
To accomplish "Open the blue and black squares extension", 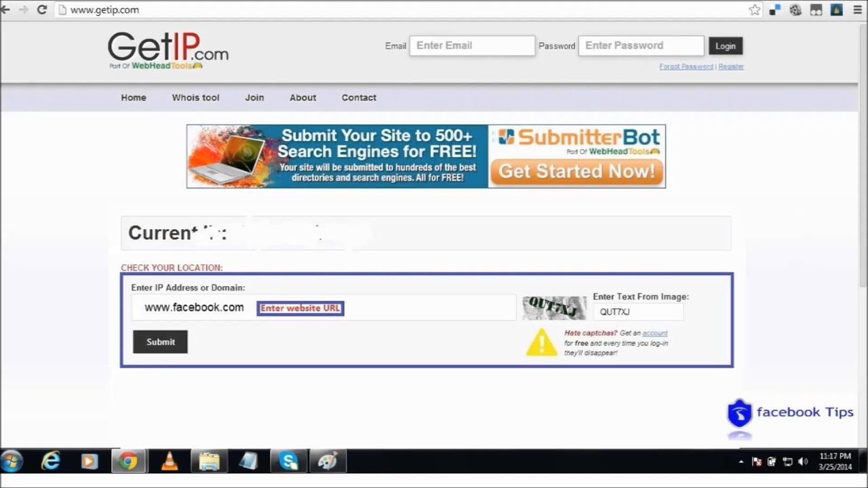I will tap(775, 9).
